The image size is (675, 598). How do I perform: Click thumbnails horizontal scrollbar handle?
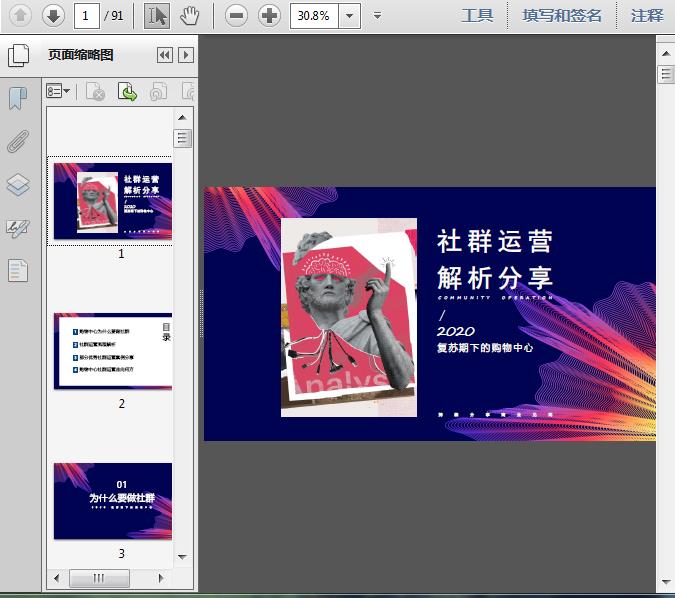tap(99, 578)
